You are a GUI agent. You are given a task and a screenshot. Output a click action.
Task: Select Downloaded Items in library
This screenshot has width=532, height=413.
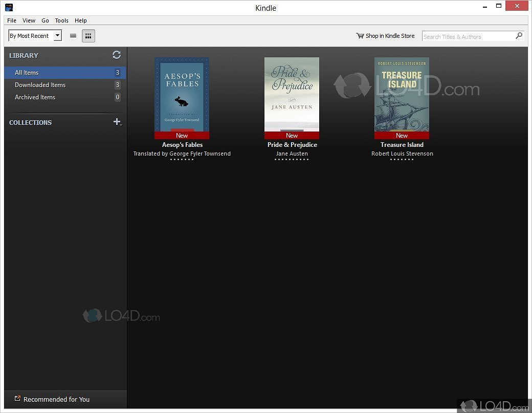click(x=65, y=85)
